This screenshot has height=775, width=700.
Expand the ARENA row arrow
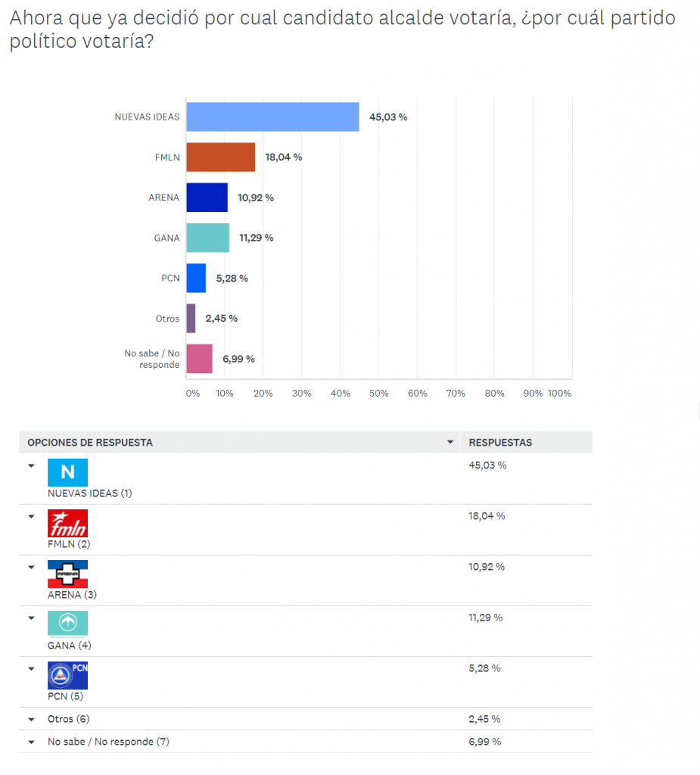(x=32, y=567)
